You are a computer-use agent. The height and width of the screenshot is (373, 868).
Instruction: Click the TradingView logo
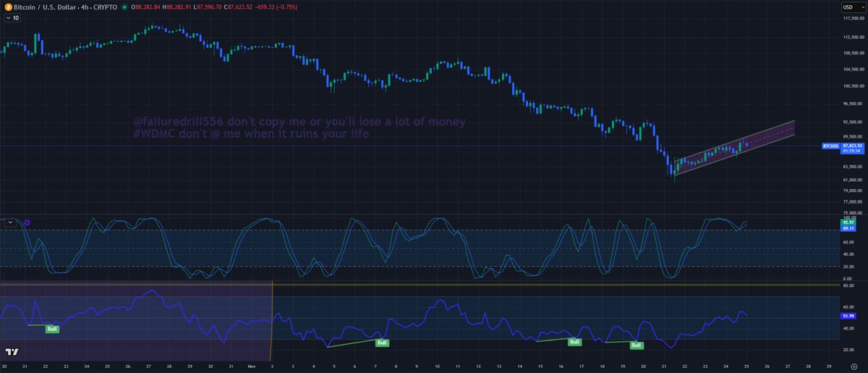click(12, 351)
